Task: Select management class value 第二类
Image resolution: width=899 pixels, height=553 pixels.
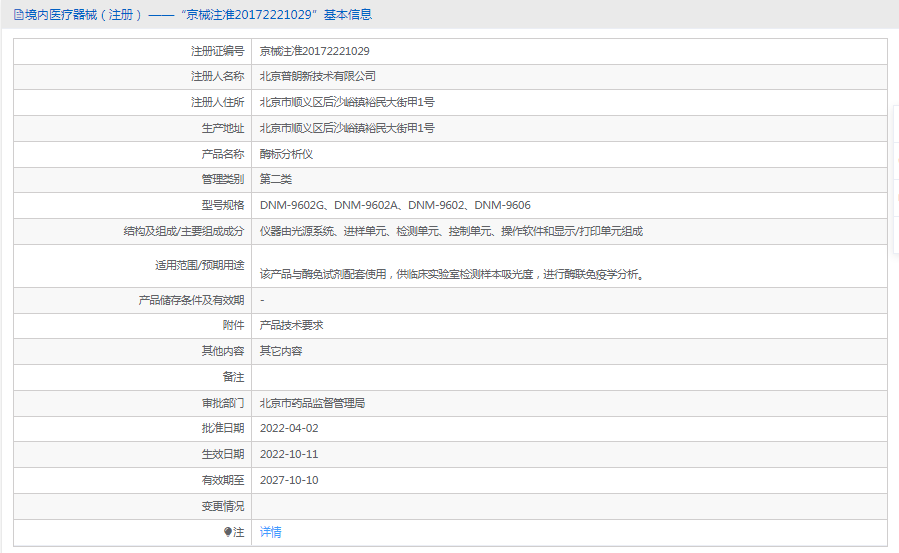Action: pyautogui.click(x=276, y=179)
